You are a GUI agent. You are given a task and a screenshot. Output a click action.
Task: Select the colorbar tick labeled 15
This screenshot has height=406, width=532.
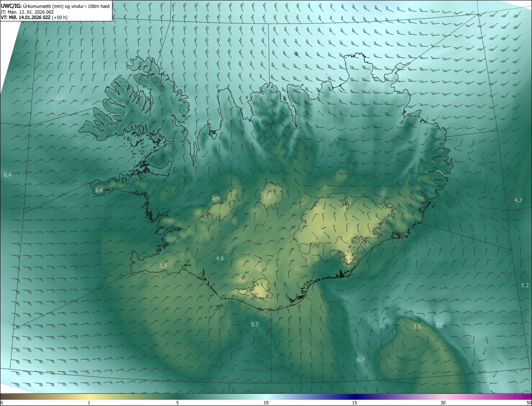tap(355, 403)
